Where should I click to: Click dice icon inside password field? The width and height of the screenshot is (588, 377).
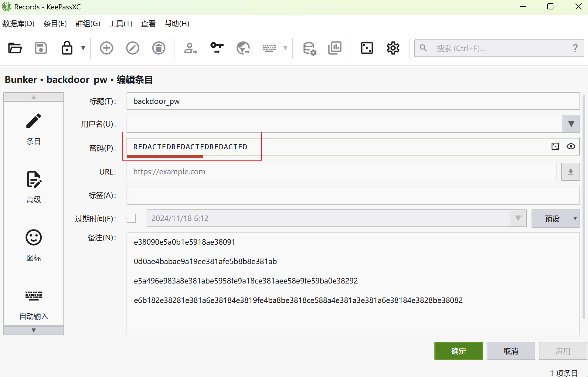pyautogui.click(x=555, y=147)
